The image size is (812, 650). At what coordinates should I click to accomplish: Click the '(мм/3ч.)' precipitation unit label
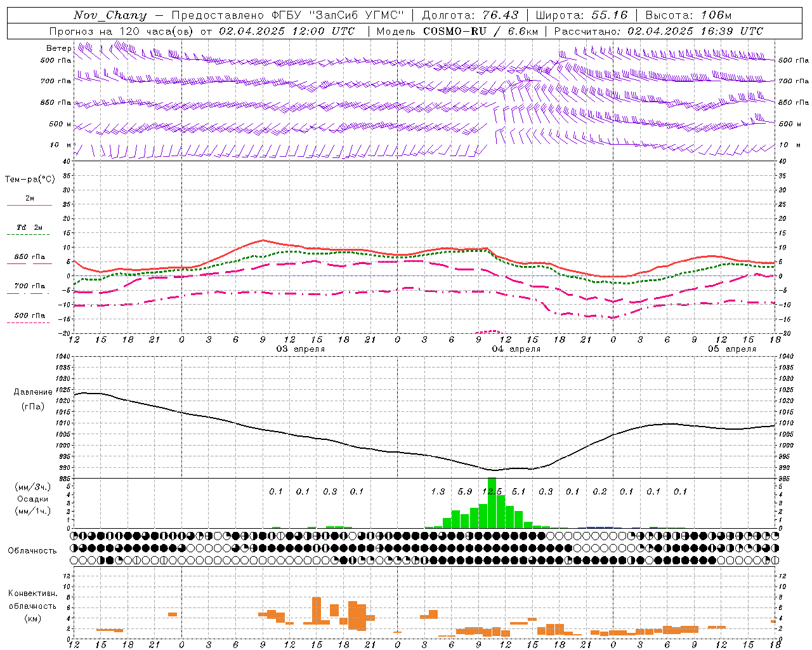(33, 487)
